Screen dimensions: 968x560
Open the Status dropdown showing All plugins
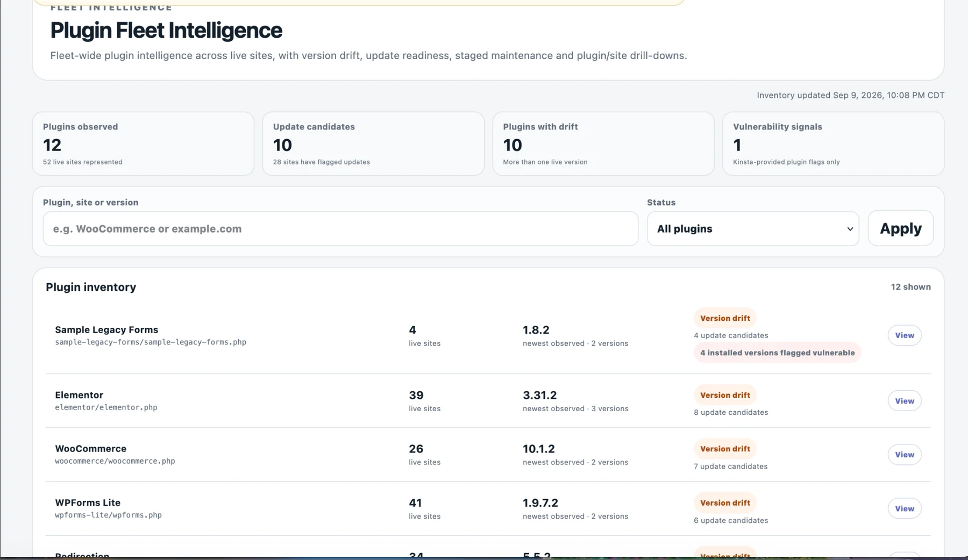pyautogui.click(x=753, y=228)
